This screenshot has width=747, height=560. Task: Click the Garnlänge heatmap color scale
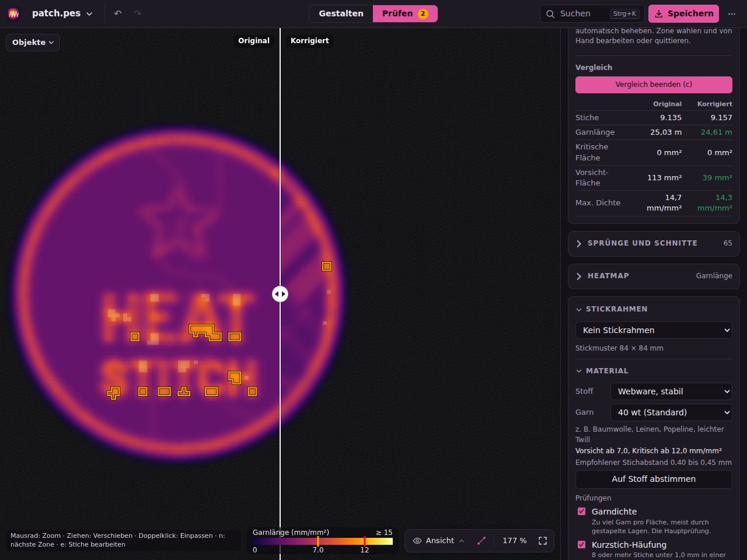(x=323, y=542)
